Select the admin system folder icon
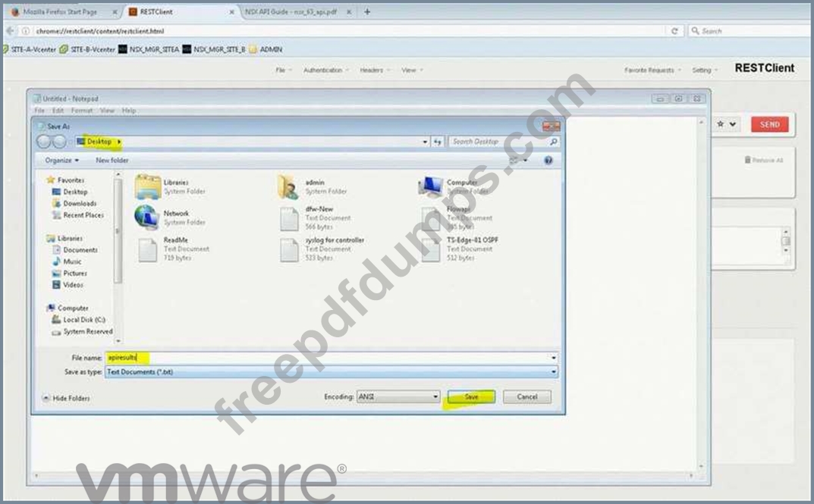This screenshot has width=814, height=504. tap(288, 186)
